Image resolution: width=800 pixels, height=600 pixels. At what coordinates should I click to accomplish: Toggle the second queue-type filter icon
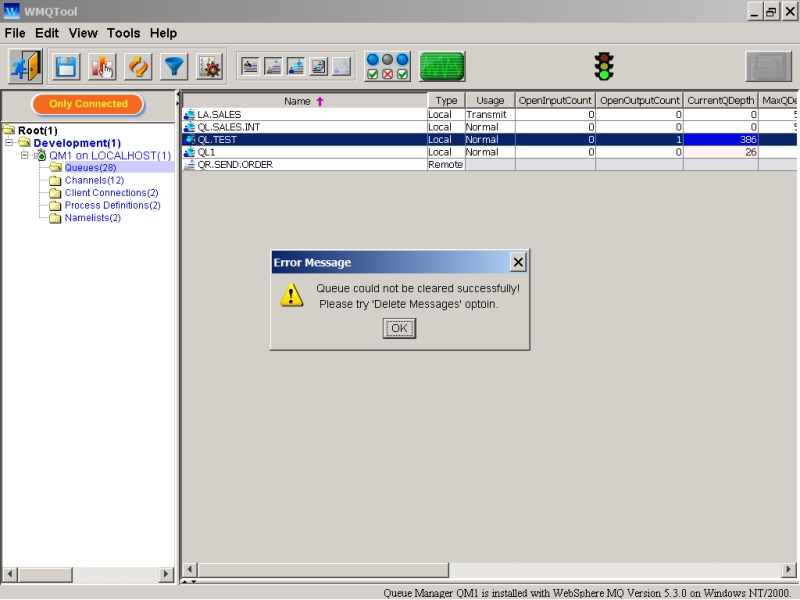click(x=273, y=66)
